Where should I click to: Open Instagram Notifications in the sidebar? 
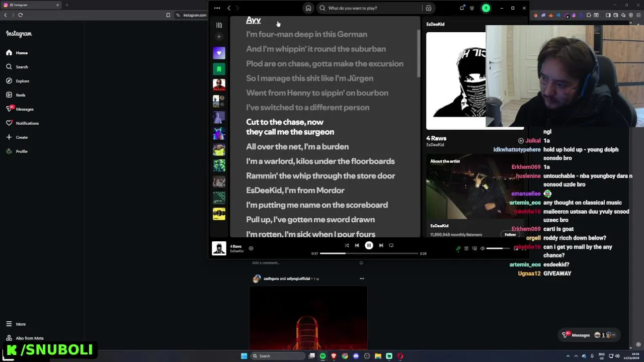pos(23,123)
